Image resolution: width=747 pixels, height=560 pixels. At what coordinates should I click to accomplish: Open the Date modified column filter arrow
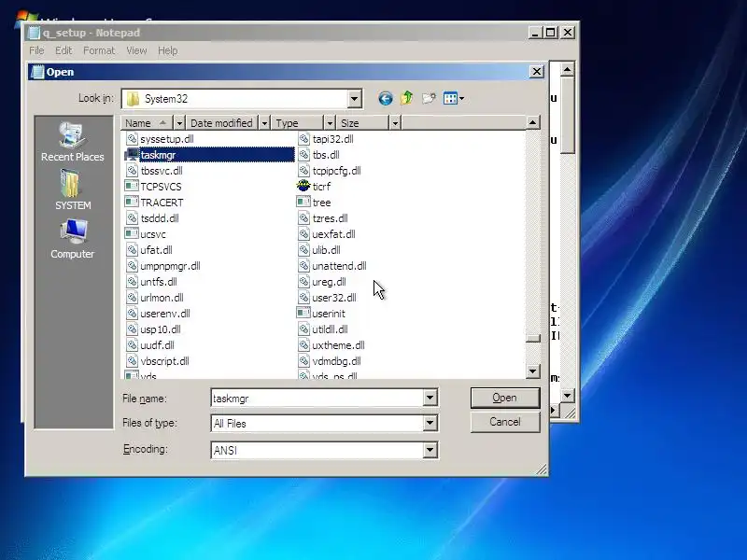264,123
